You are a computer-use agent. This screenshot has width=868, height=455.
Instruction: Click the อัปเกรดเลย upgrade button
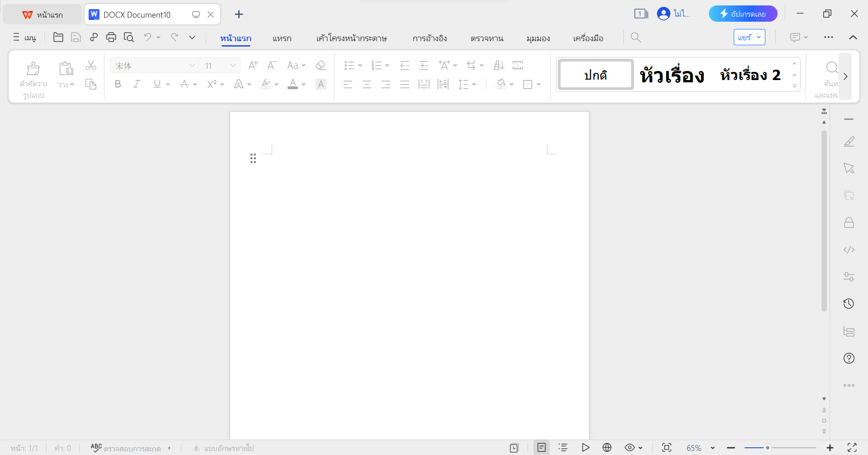click(743, 14)
